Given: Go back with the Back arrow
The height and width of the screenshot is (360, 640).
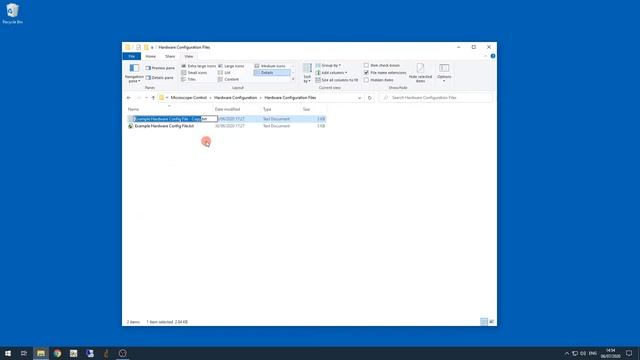Looking at the screenshot, I should coord(129,98).
